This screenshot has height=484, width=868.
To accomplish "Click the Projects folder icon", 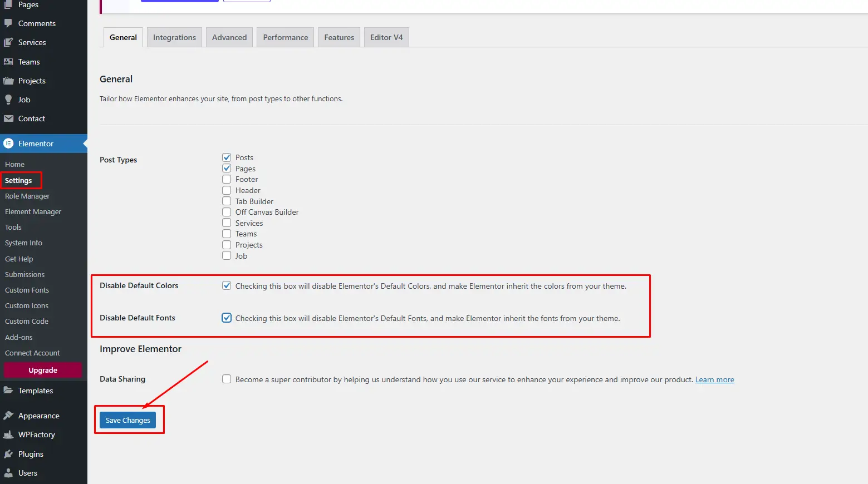I will [x=8, y=81].
